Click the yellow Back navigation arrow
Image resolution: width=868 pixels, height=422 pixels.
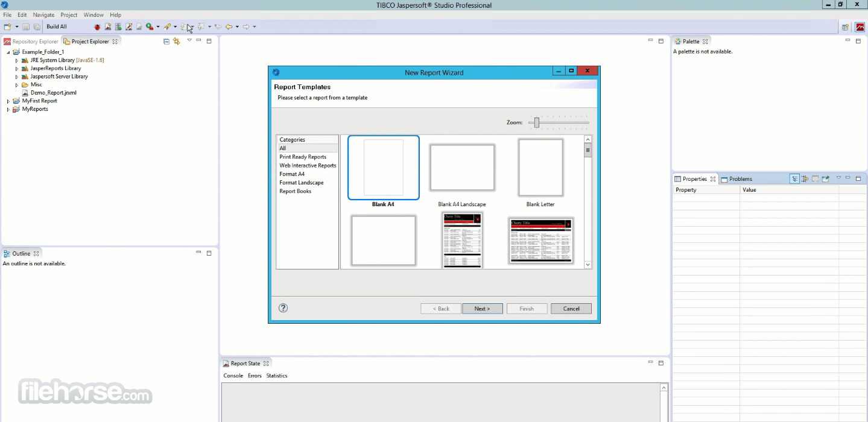tap(229, 27)
